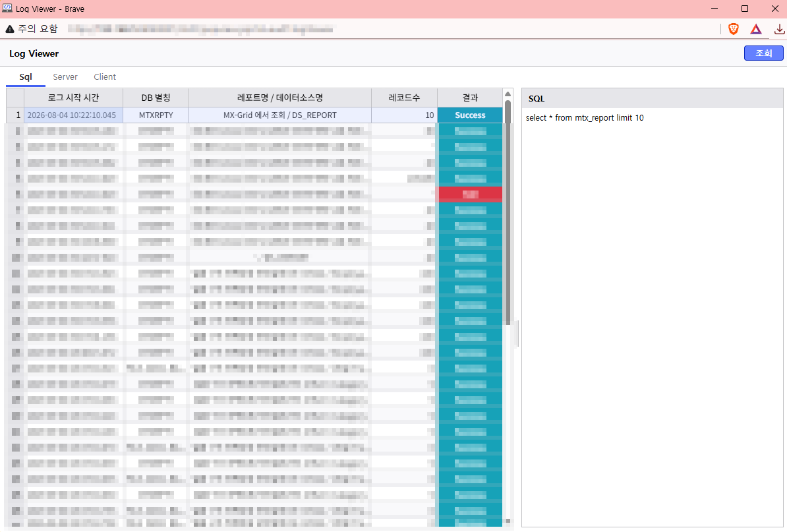Select timestamp cell 2026-08-04 10:22:10.045

click(x=73, y=115)
